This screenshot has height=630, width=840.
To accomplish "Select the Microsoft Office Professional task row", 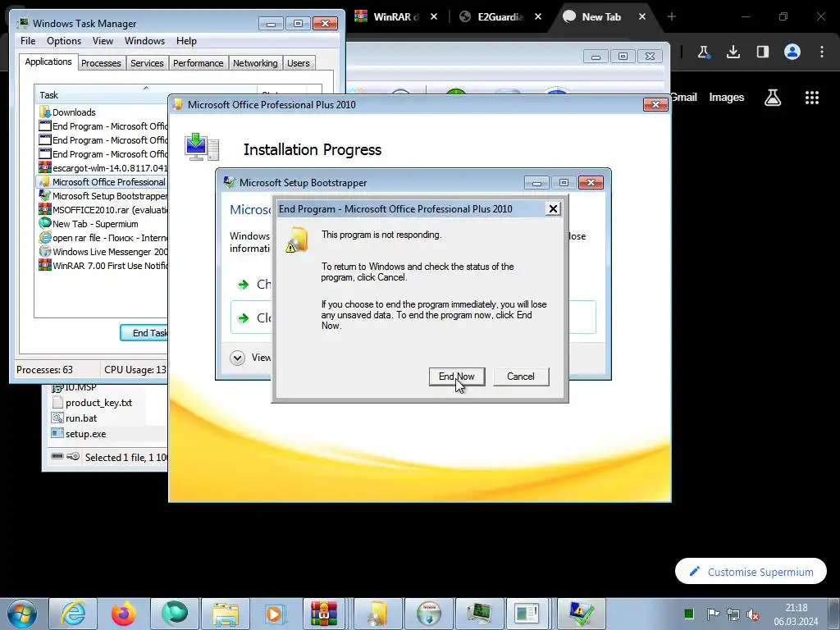I will point(102,181).
